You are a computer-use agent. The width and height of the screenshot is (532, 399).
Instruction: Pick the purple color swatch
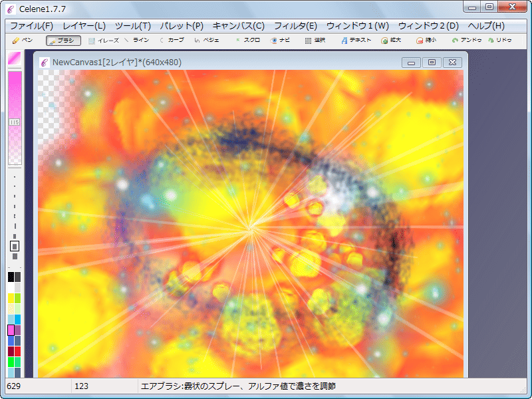[x=18, y=330]
